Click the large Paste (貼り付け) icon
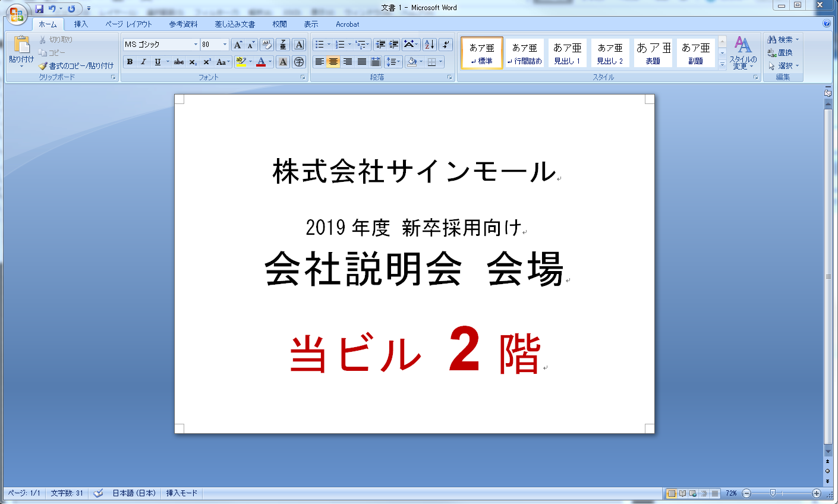The width and height of the screenshot is (838, 504). pyautogui.click(x=21, y=45)
